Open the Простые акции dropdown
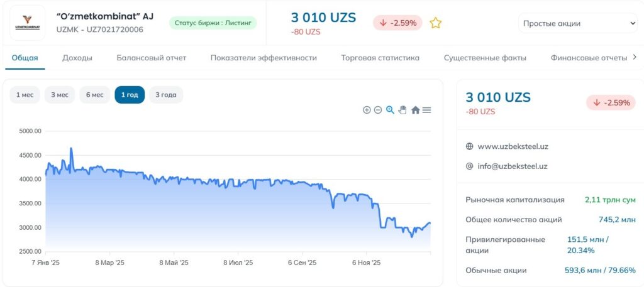 point(578,24)
